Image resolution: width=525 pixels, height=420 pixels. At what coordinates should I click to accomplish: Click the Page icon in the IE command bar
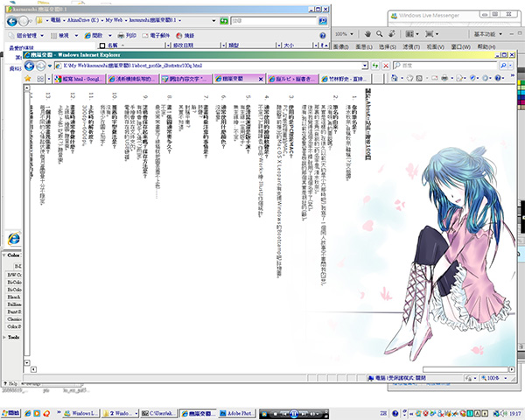459,79
